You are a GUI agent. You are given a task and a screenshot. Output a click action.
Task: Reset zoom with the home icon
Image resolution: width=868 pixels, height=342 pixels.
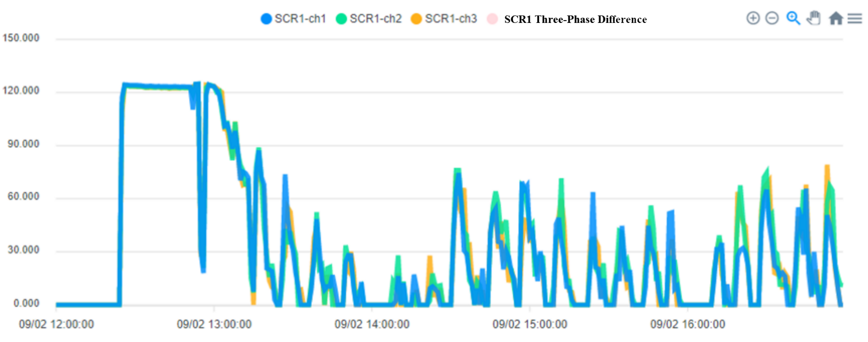tap(836, 18)
